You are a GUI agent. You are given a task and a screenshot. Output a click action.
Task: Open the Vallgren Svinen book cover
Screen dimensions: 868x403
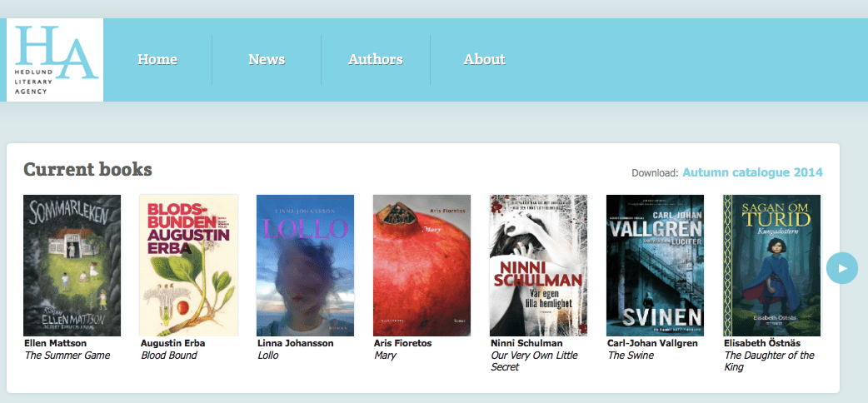pyautogui.click(x=655, y=265)
